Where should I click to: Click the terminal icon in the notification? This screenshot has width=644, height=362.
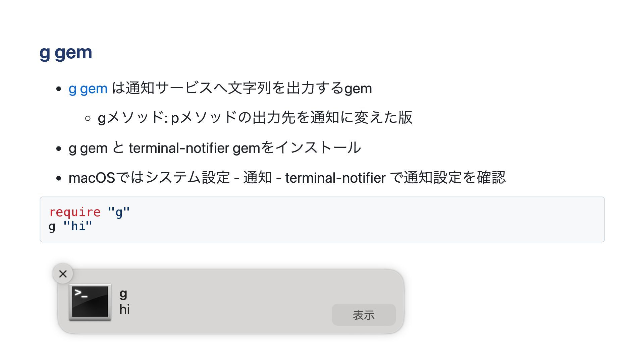[90, 302]
